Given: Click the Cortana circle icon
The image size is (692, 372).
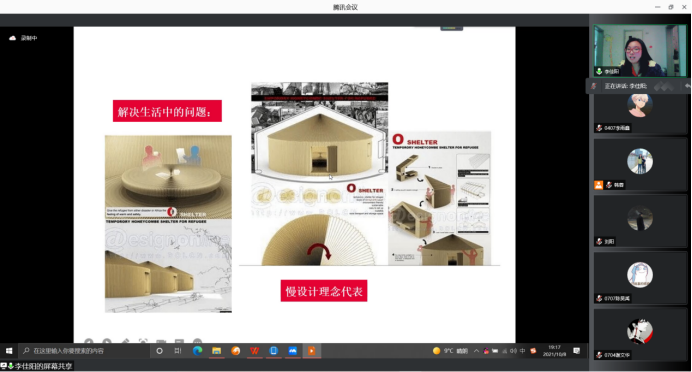Looking at the screenshot, I should [x=159, y=351].
